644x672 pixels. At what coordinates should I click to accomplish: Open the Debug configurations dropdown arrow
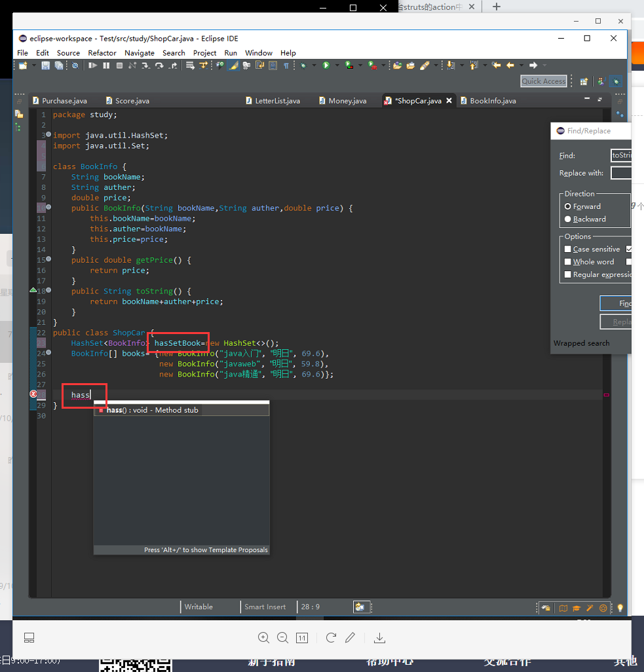[314, 65]
